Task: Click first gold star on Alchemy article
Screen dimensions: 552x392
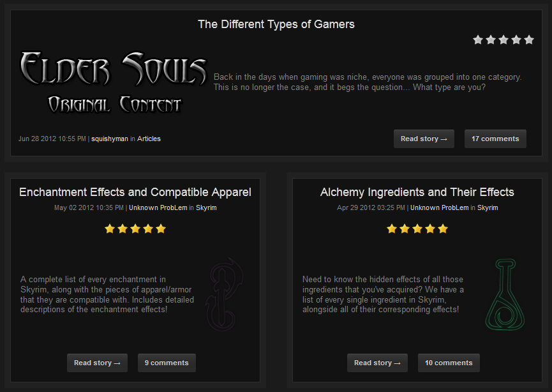Action: point(392,229)
